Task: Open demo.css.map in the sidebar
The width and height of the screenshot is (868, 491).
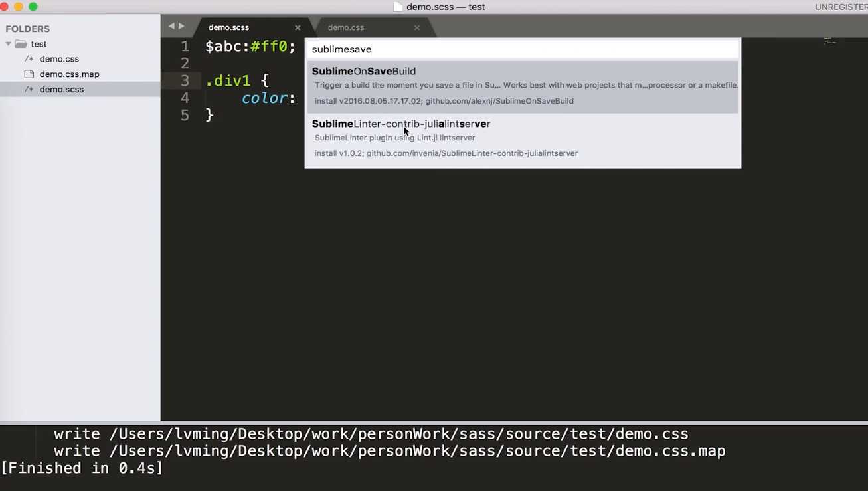Action: pos(69,74)
